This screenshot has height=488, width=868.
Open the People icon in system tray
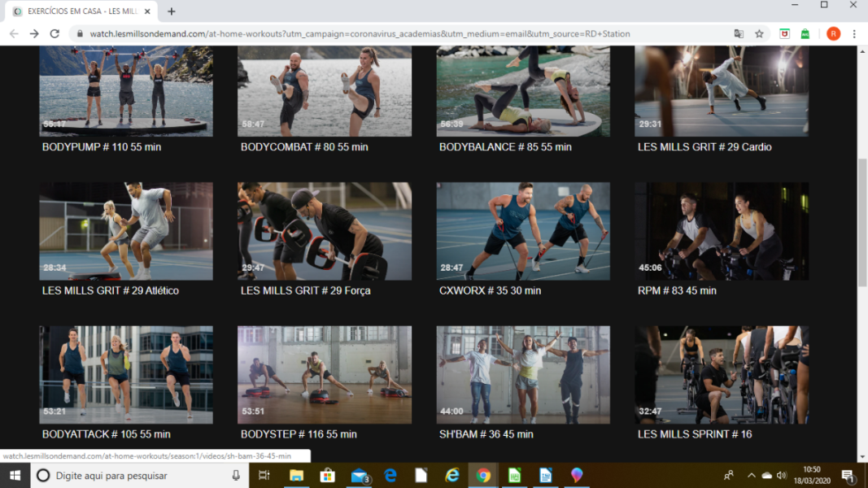click(729, 475)
